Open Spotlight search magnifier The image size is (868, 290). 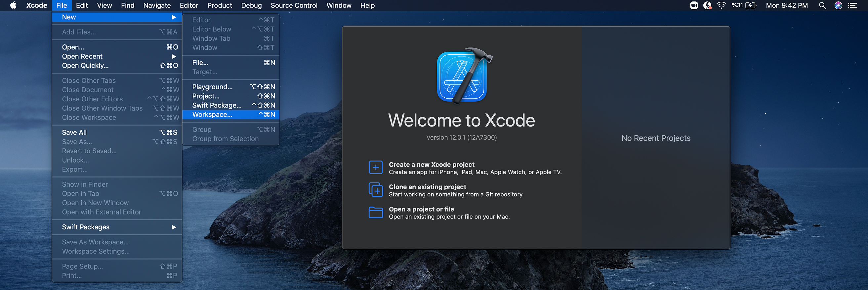(x=822, y=5)
